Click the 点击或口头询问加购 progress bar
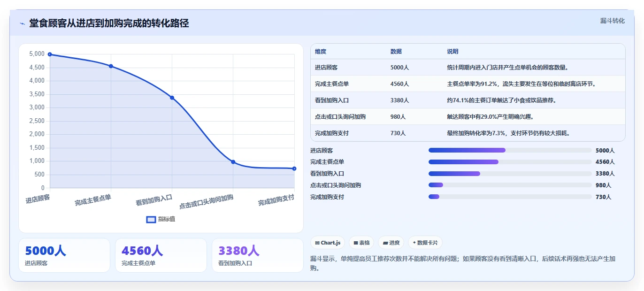The height and width of the screenshot is (291, 644). click(x=510, y=185)
